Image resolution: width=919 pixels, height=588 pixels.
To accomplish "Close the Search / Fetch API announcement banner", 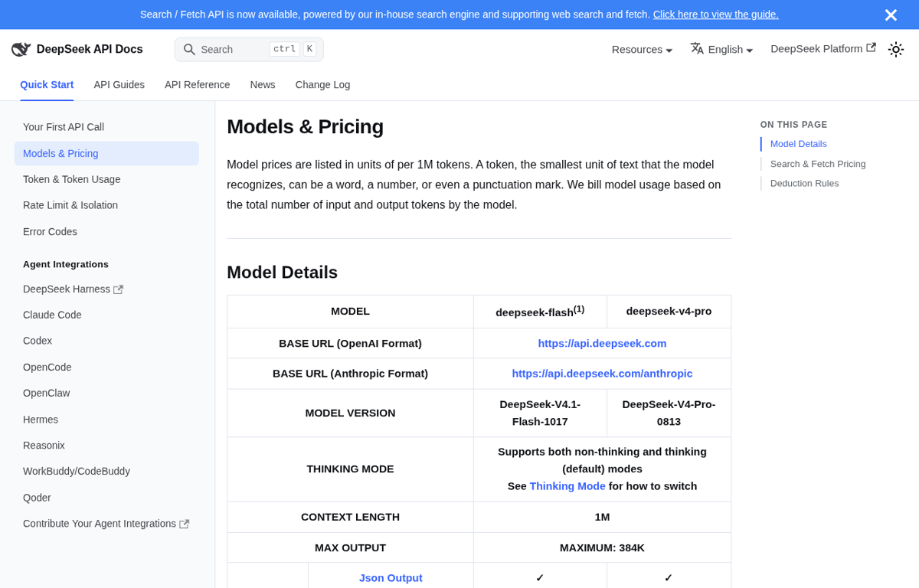I will (x=891, y=15).
